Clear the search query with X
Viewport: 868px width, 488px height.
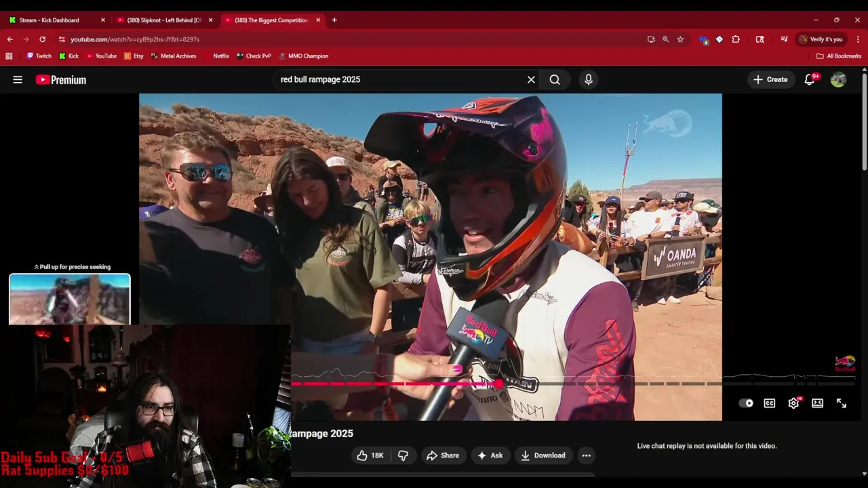531,79
